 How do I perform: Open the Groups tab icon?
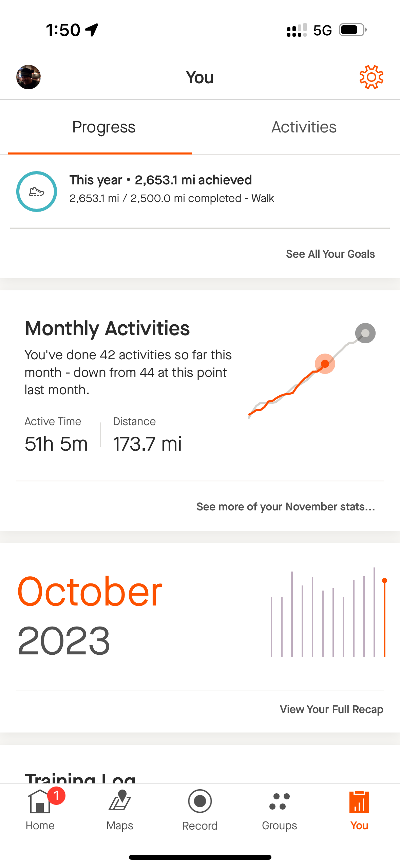pyautogui.click(x=280, y=802)
